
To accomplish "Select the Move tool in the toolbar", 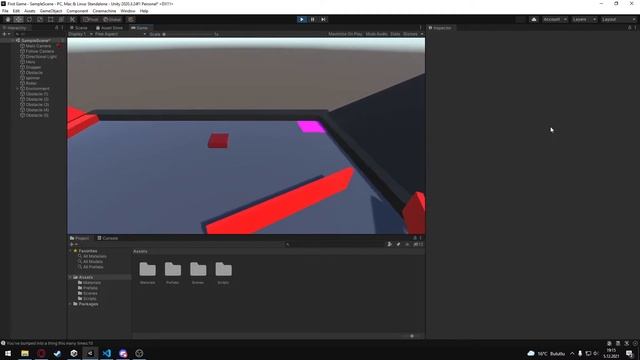I will [18, 19].
